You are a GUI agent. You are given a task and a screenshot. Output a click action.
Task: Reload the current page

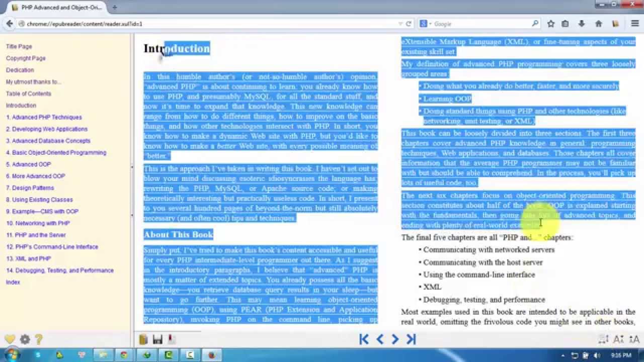409,24
